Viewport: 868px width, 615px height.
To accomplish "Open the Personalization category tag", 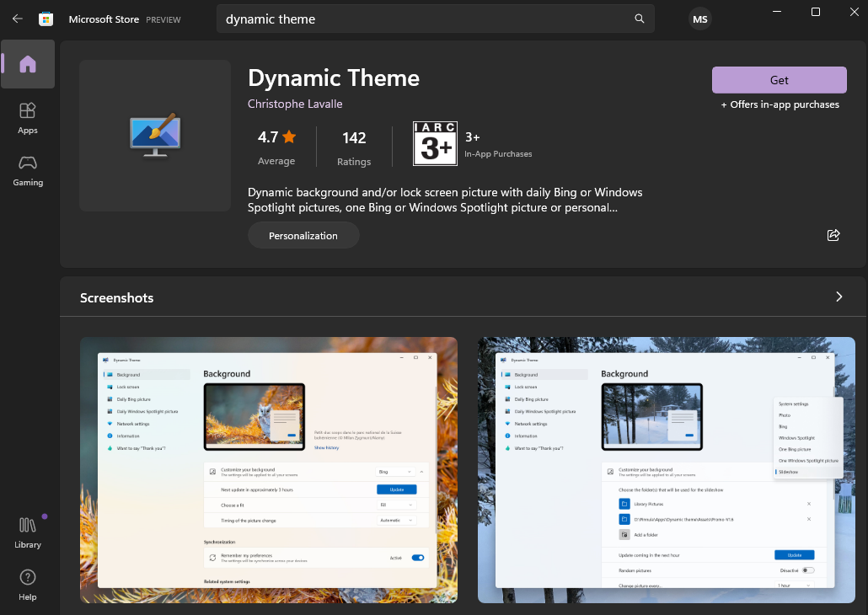I will (303, 236).
